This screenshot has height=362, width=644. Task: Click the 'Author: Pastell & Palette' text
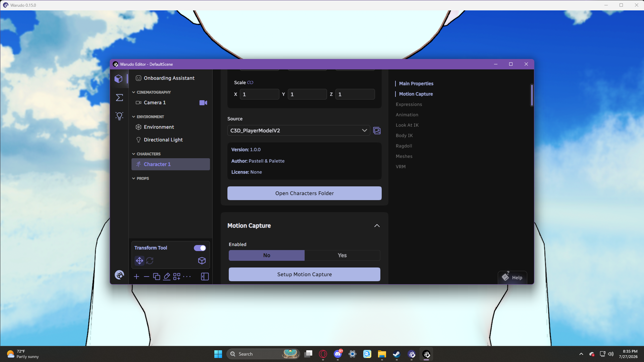(258, 161)
